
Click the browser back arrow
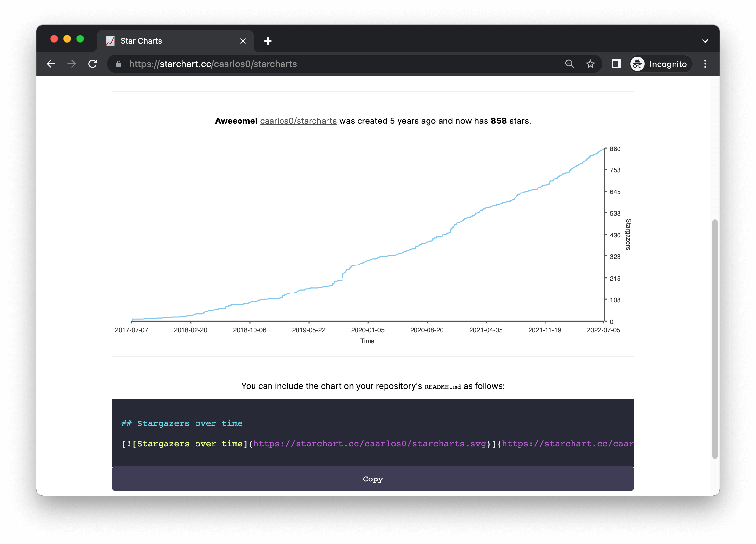(x=51, y=64)
